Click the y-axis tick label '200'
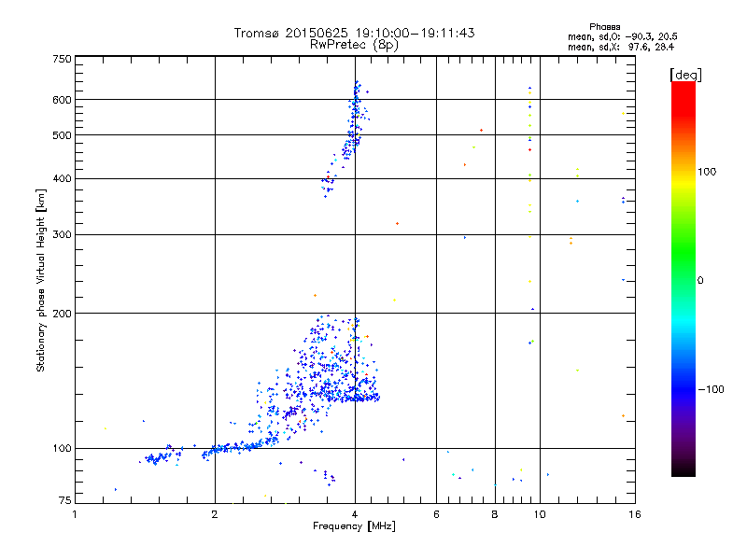747x560 pixels. (62, 314)
